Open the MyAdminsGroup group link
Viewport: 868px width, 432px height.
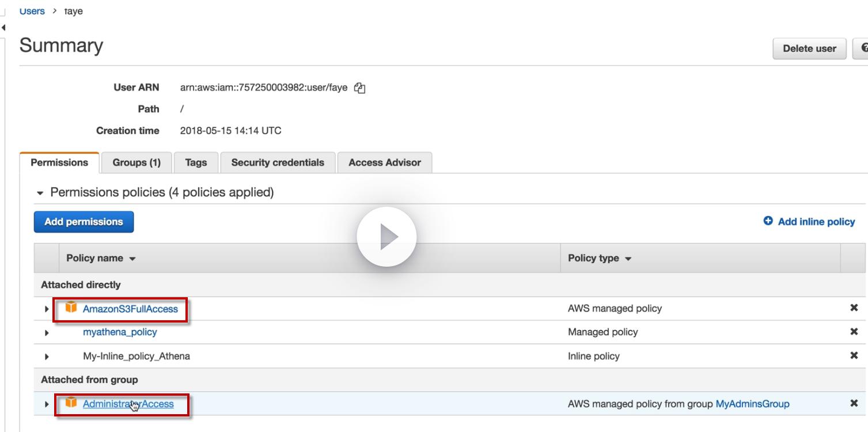tap(752, 404)
